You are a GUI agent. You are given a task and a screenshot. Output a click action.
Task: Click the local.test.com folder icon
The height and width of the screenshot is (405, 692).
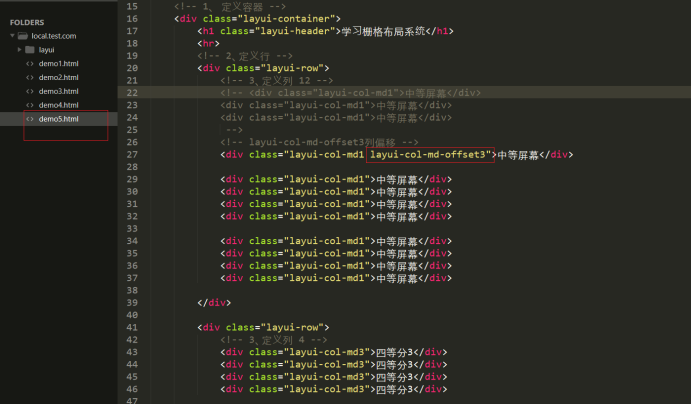23,36
